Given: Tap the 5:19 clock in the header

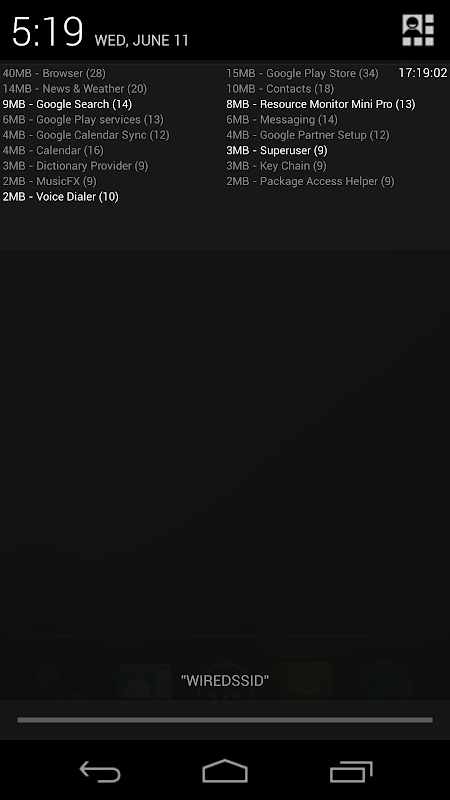Looking at the screenshot, I should tap(47, 32).
